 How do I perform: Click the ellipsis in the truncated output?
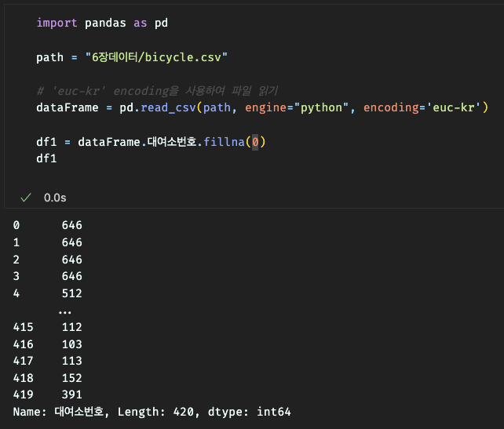(x=65, y=312)
